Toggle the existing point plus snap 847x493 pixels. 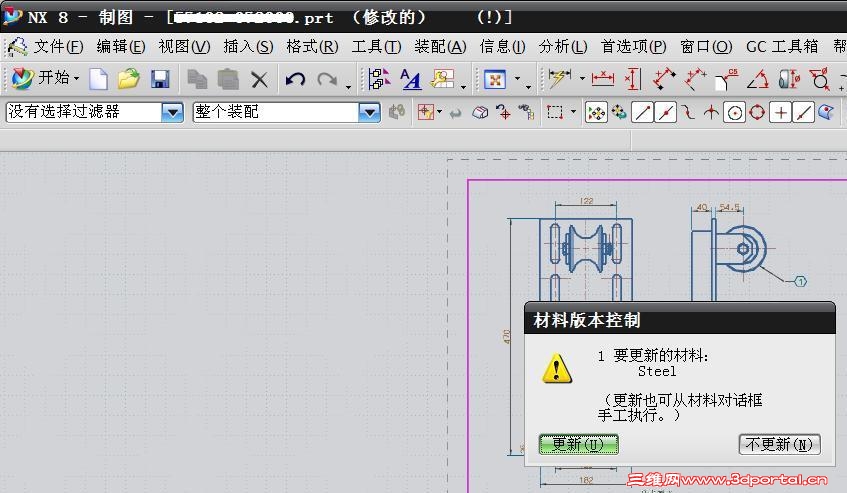tap(781, 113)
